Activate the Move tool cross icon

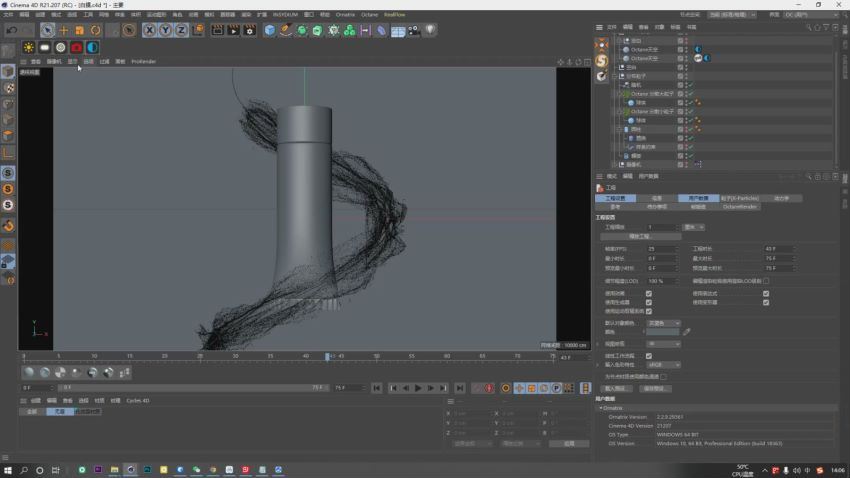[x=63, y=30]
